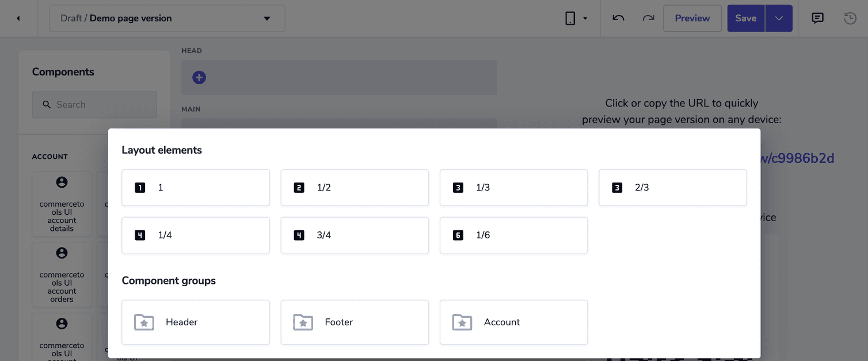This screenshot has height=361, width=868.
Task: Open the page history clock icon
Action: (x=850, y=18)
